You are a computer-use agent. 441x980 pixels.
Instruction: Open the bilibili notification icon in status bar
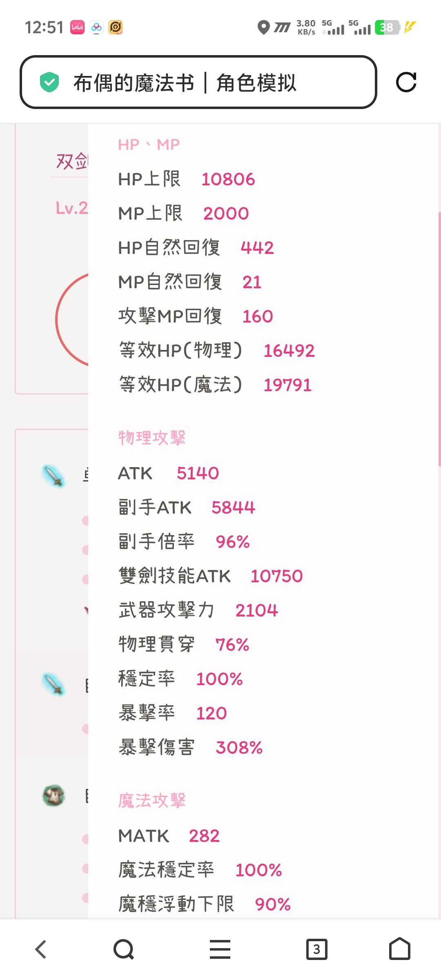click(x=77, y=27)
